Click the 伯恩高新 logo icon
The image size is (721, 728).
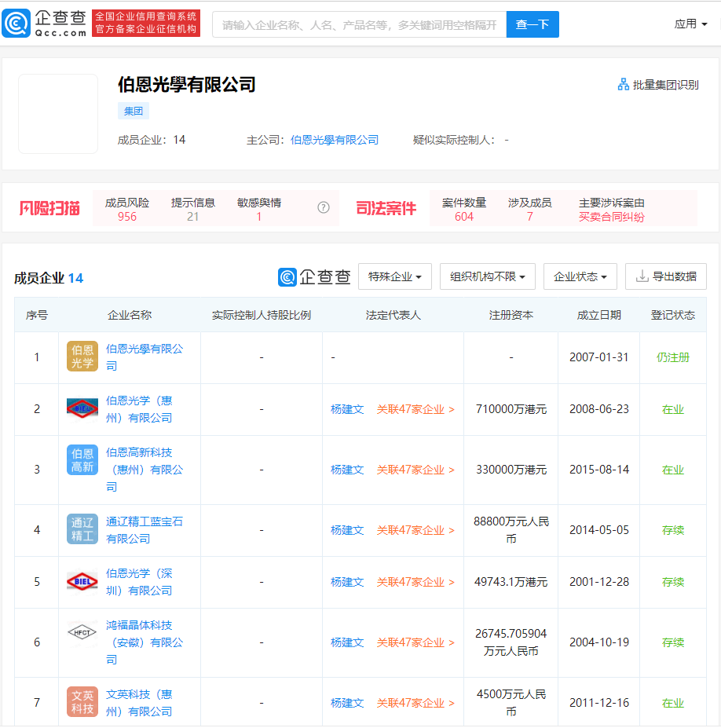coord(82,460)
